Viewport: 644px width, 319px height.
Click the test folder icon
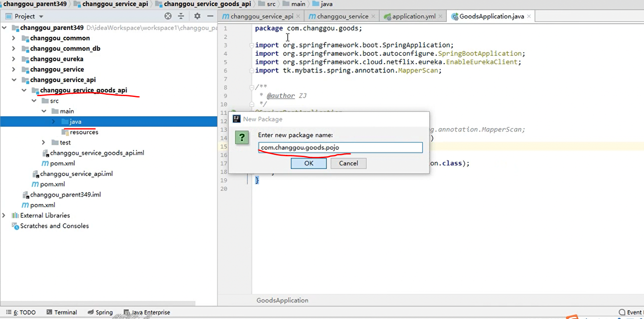coord(55,143)
